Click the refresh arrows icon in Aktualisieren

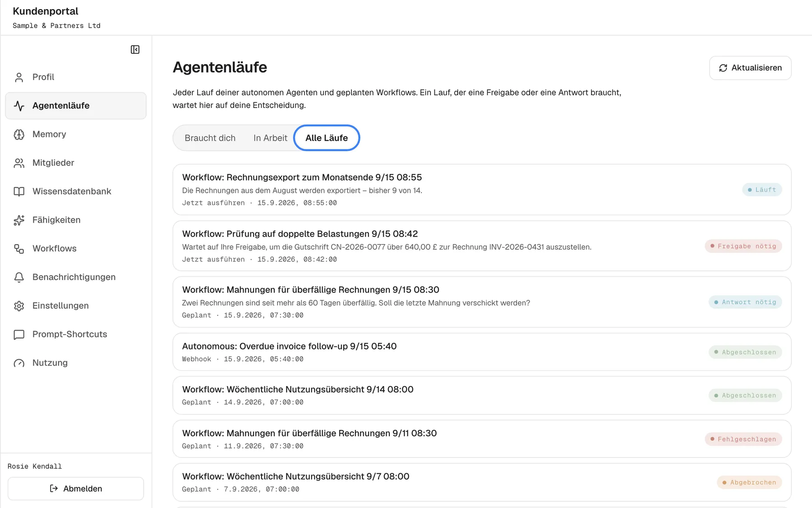coord(723,68)
